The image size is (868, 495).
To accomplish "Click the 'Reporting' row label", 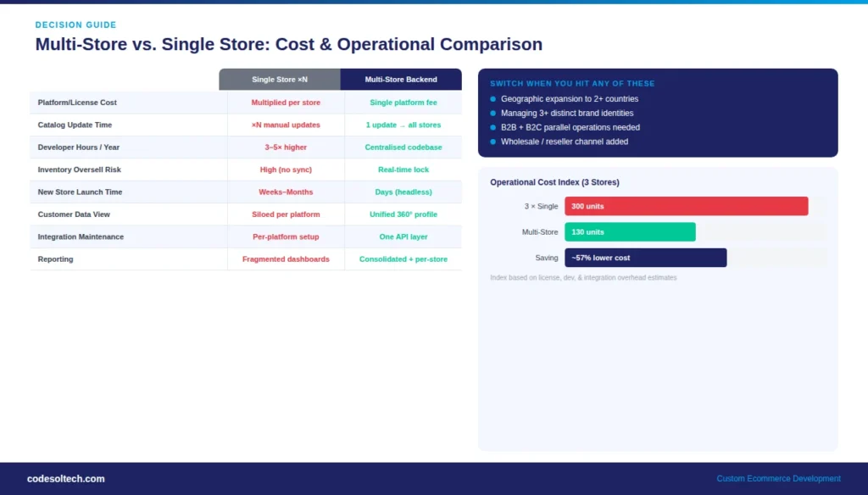I will (x=55, y=259).
